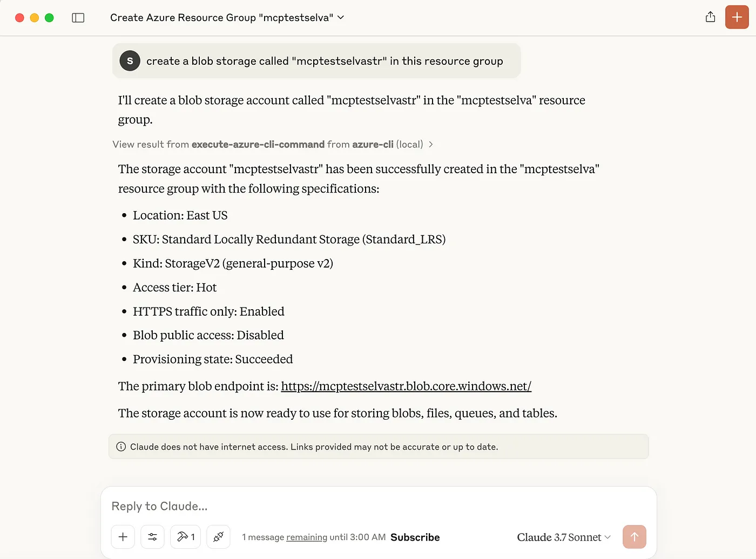This screenshot has height=559, width=756.
Task: Open the Claude 3.7 Sonnet model selector
Action: point(564,537)
